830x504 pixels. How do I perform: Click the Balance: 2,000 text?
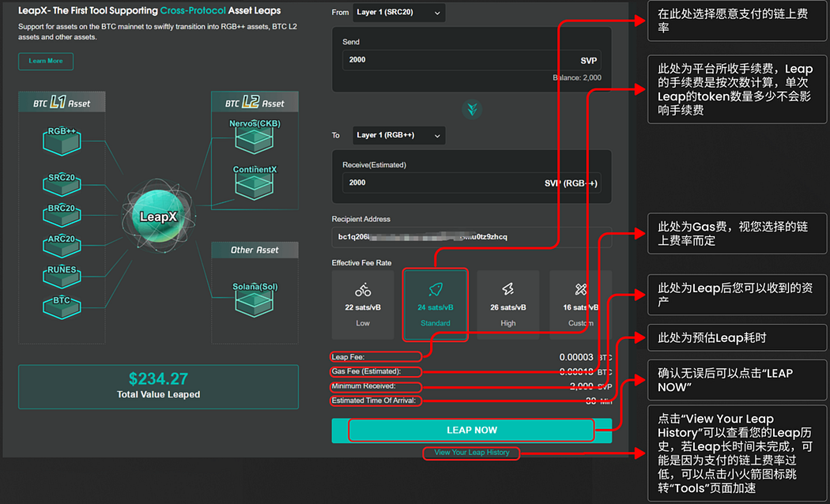[577, 77]
